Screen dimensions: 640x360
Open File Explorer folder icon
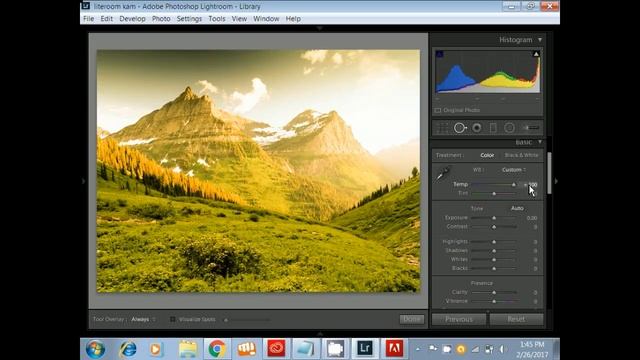point(188,349)
